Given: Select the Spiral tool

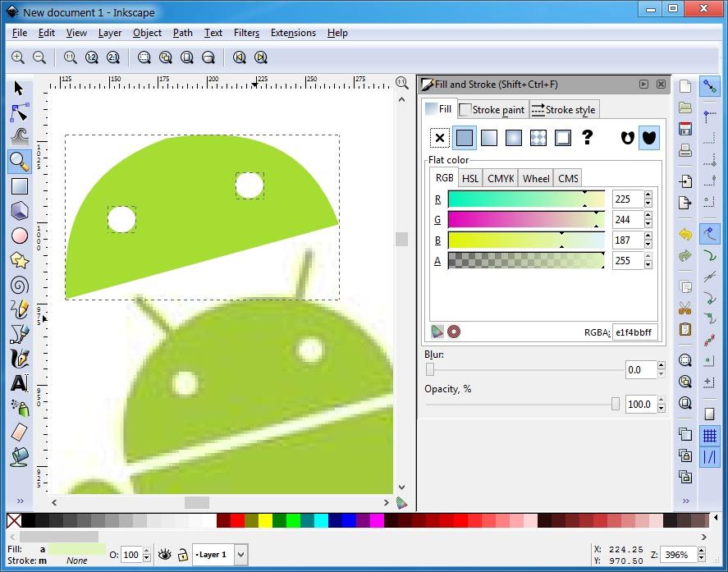Looking at the screenshot, I should pos(19,285).
